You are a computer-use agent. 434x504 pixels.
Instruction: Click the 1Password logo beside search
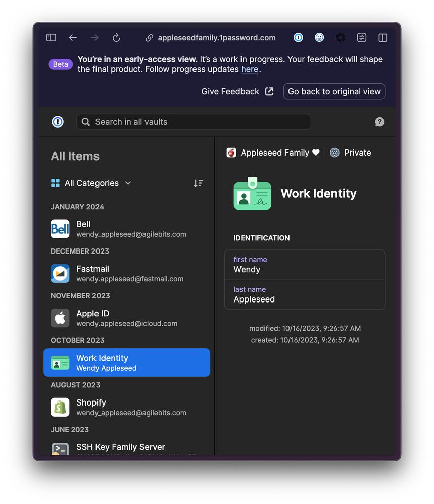point(58,122)
